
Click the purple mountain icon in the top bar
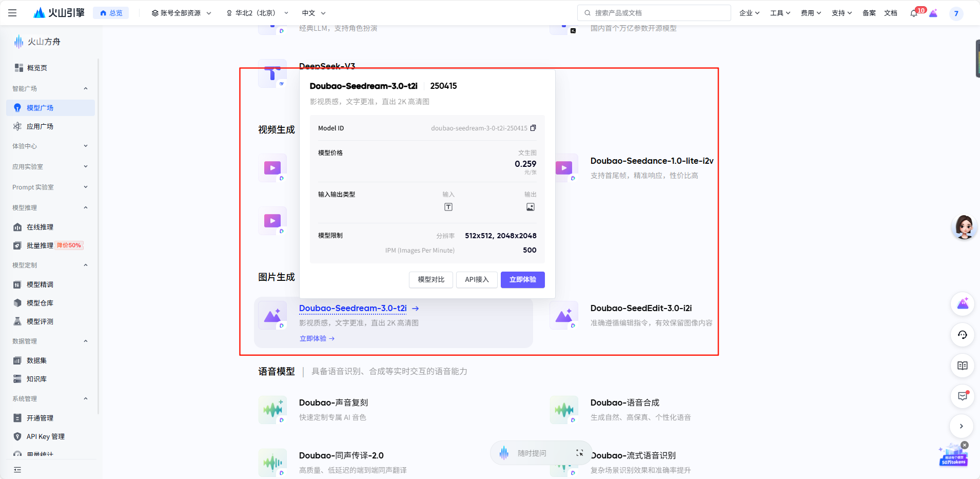coord(933,13)
